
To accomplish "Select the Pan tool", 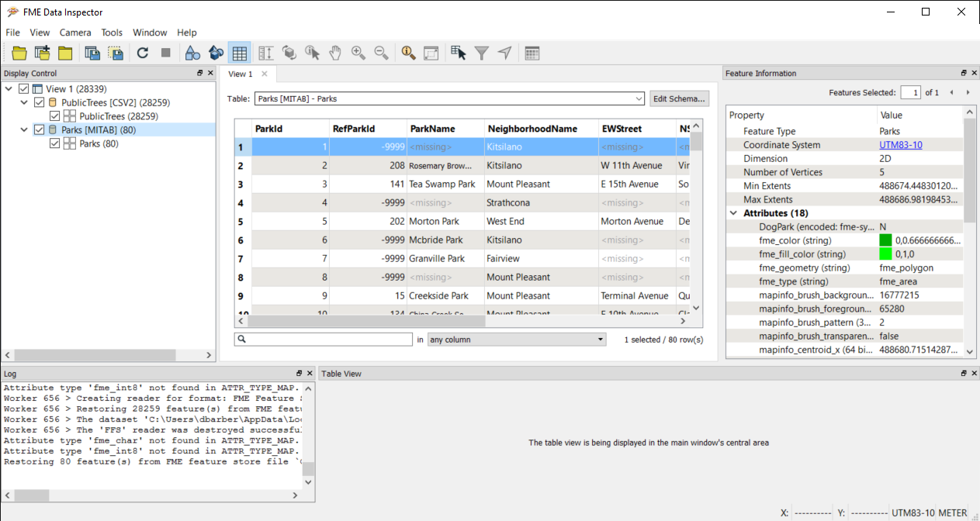I will (x=334, y=53).
